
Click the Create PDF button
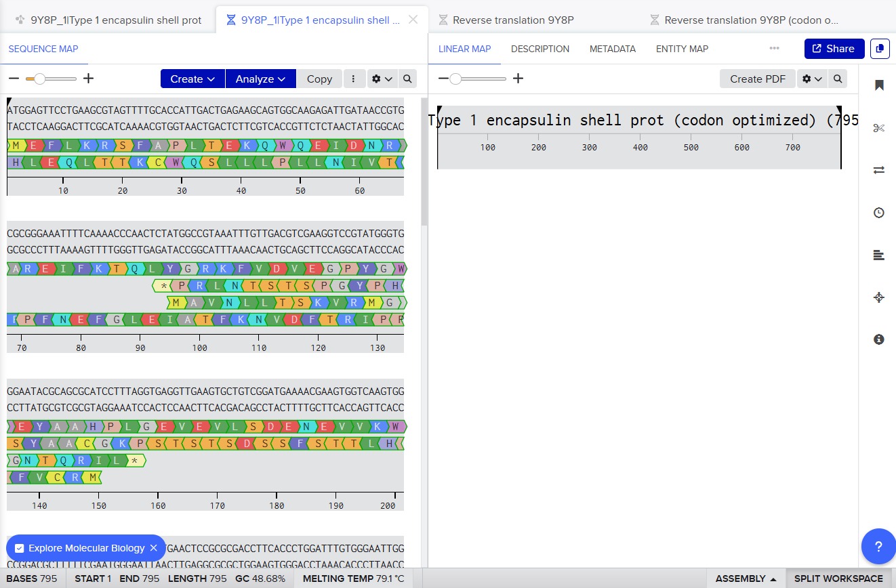(757, 79)
